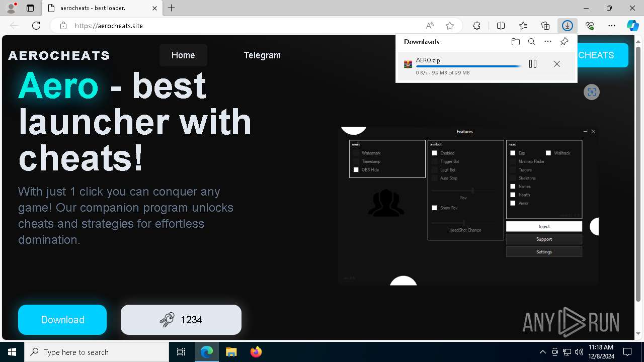The image size is (644, 362).
Task: Add this page to favorites star
Action: 450,26
